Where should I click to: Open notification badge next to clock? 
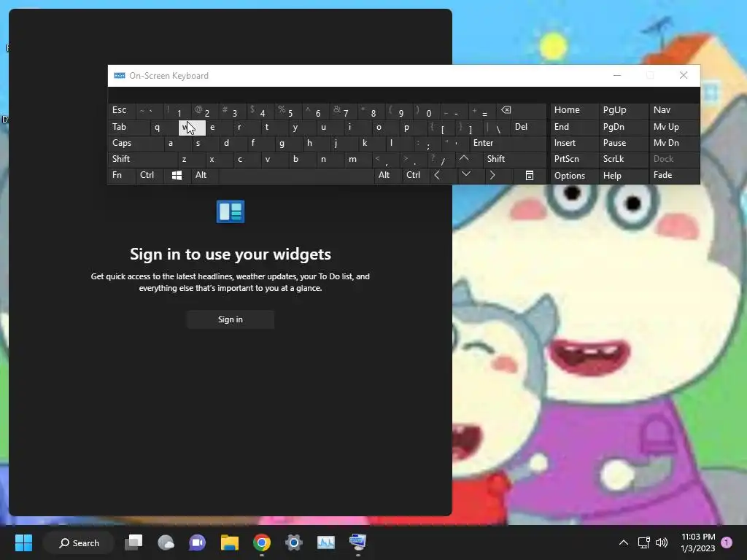click(727, 542)
